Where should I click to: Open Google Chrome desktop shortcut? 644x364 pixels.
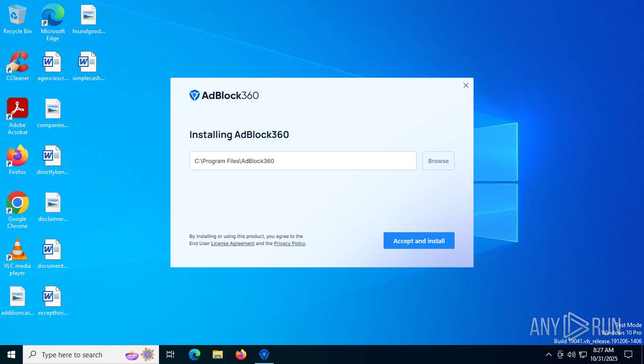(x=18, y=210)
